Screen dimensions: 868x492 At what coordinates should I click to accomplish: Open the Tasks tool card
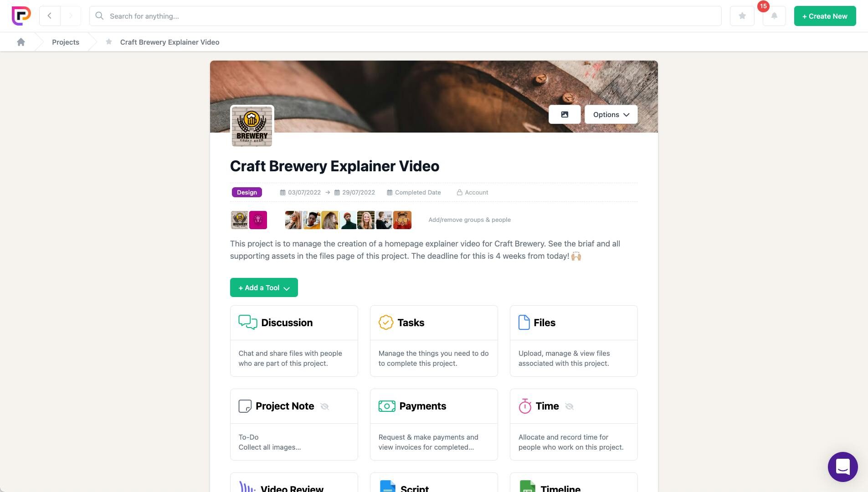point(434,341)
